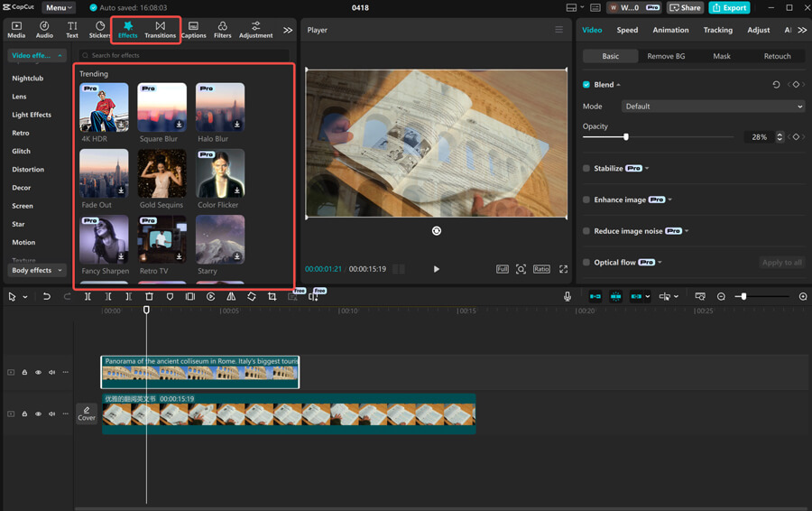Click the Rotate clip icon
The width and height of the screenshot is (812, 511).
point(252,296)
